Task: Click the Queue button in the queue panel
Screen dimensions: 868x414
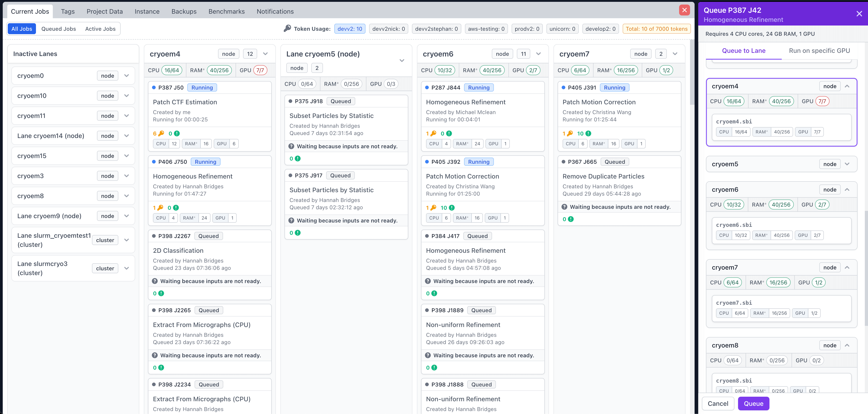Action: [754, 403]
